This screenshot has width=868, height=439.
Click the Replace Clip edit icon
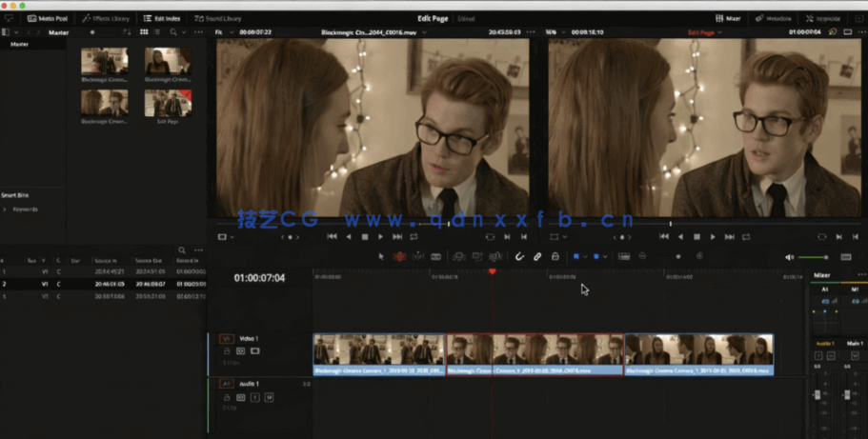495,256
